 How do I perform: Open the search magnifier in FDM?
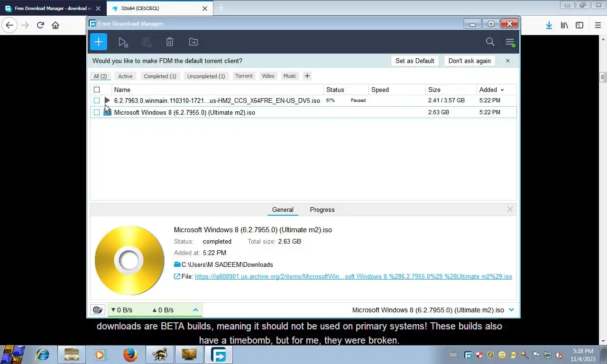[x=490, y=42]
